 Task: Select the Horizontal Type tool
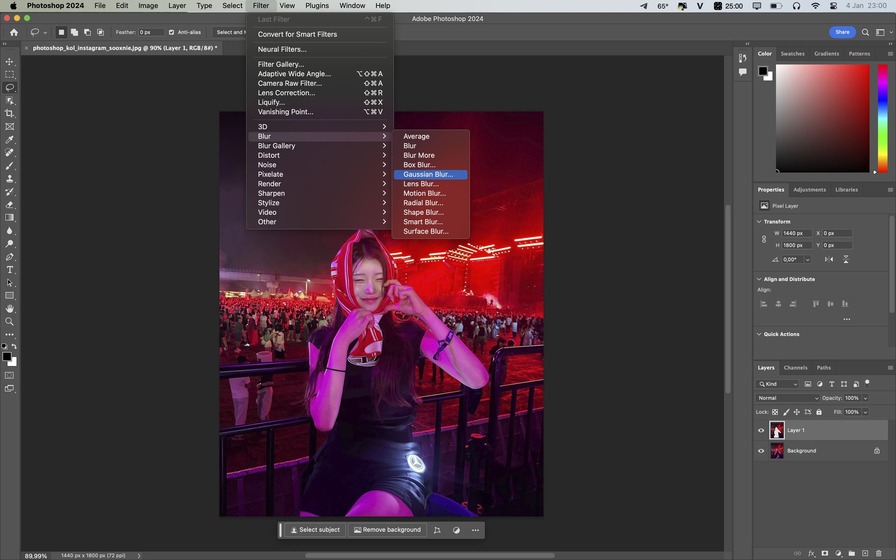tap(9, 270)
